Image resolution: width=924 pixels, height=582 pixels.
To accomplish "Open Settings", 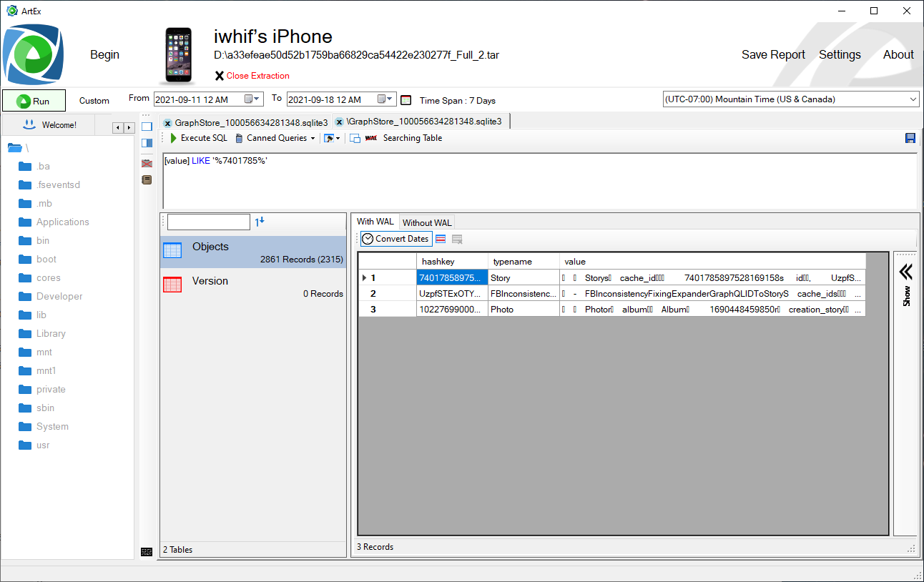I will point(840,55).
